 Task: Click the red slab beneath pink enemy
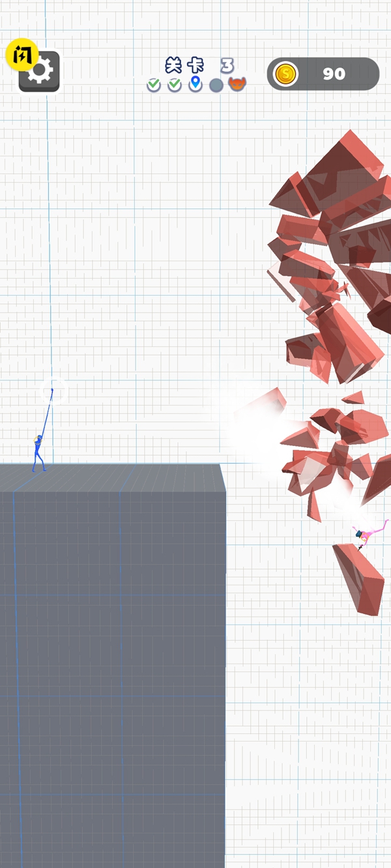(359, 578)
